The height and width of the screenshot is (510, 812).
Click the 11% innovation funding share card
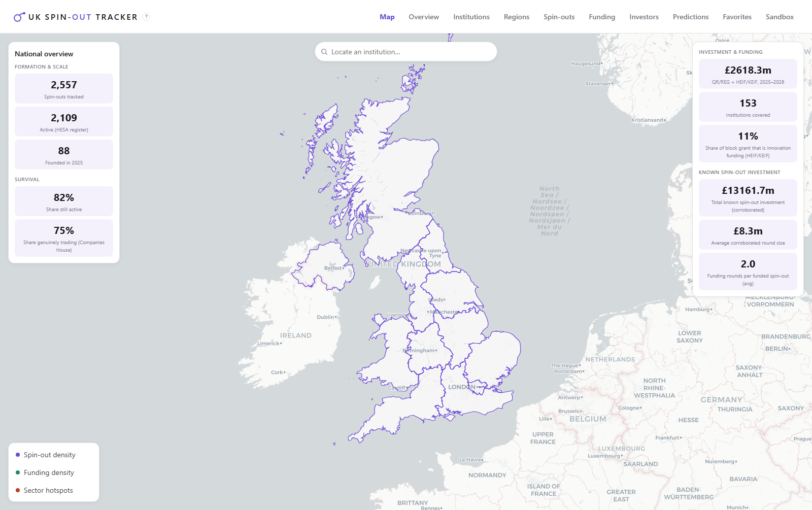point(748,144)
